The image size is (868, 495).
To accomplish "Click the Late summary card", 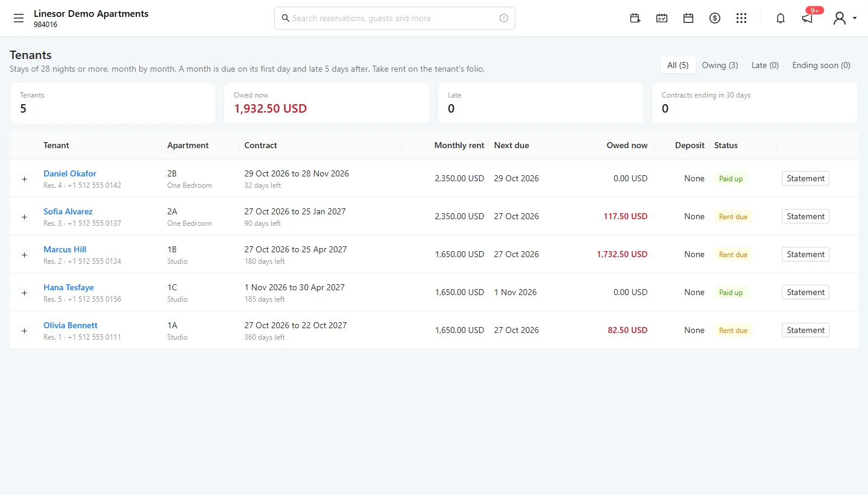I will [541, 103].
